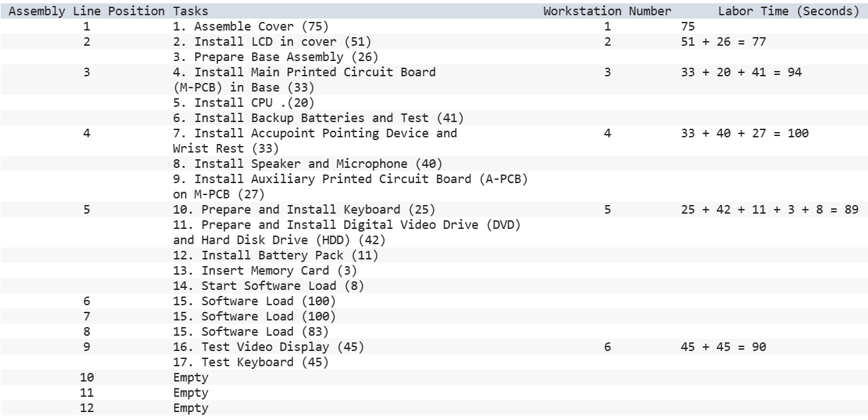The width and height of the screenshot is (868, 420).
Task: Click labor time '45 + 45 = 90'
Action: tap(723, 348)
